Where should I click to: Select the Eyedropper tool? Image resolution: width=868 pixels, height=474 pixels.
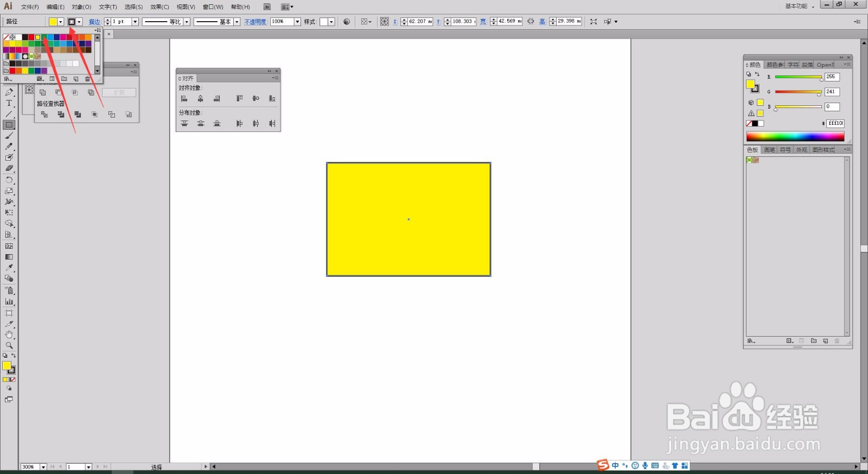point(9,268)
